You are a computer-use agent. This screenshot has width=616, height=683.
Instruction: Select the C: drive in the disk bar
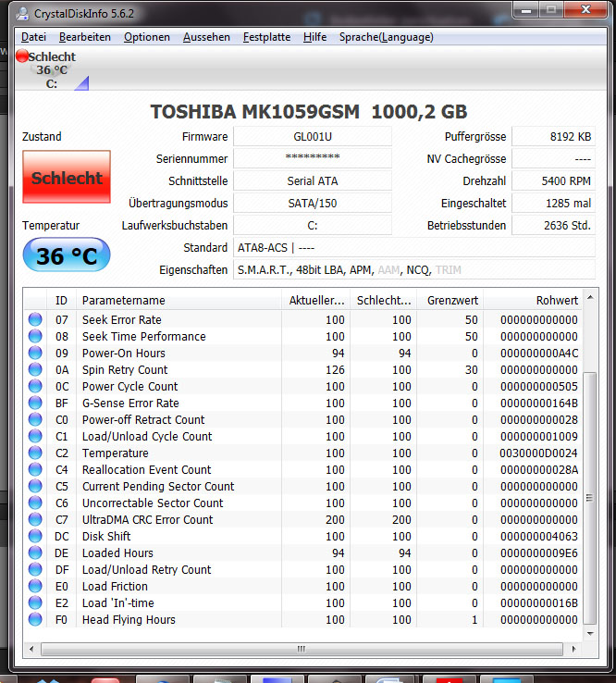click(x=52, y=69)
